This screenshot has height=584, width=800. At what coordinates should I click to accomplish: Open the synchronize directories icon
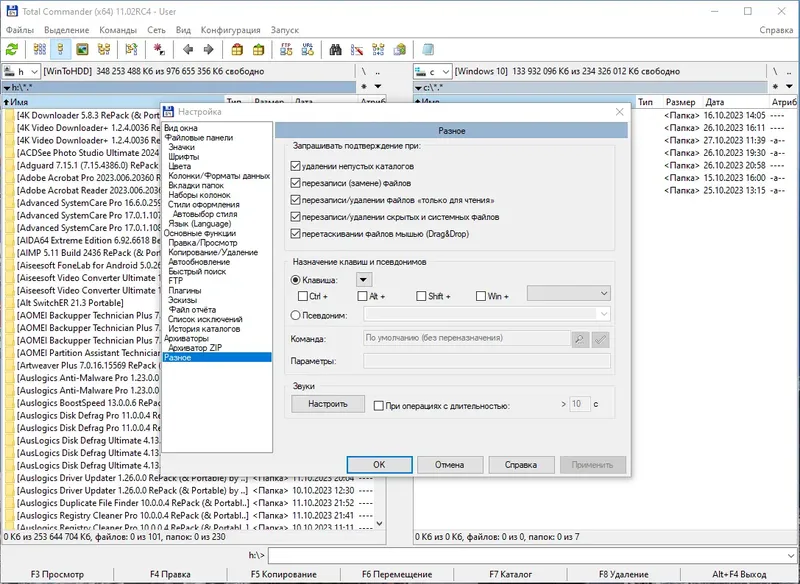(378, 49)
